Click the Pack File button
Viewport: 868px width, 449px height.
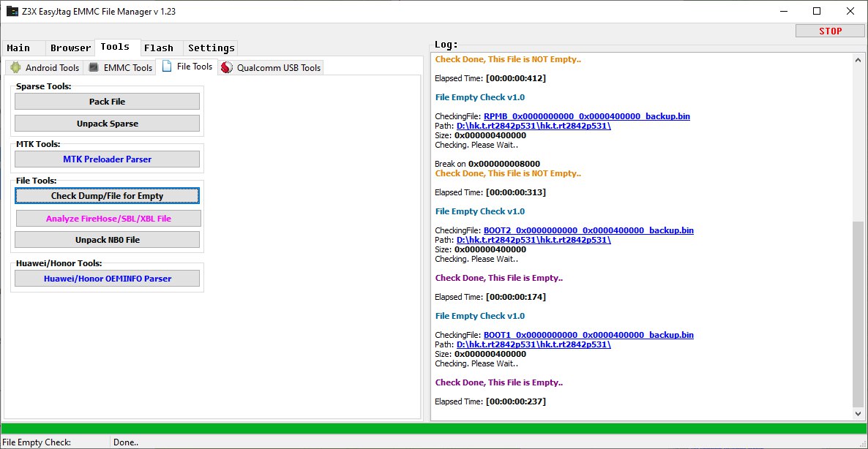coord(107,101)
